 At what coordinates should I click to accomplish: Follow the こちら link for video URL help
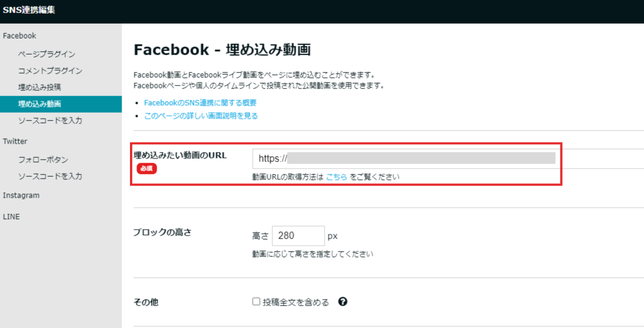337,177
